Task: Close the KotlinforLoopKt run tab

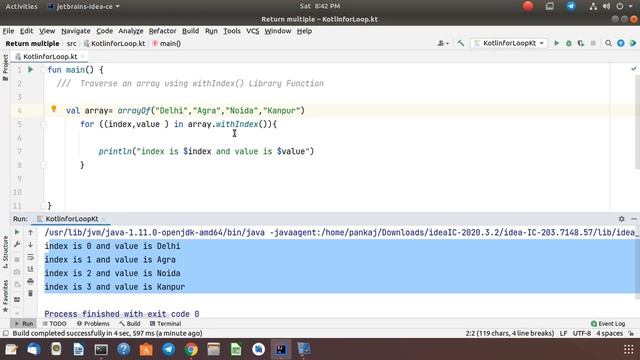Action: (x=104, y=219)
